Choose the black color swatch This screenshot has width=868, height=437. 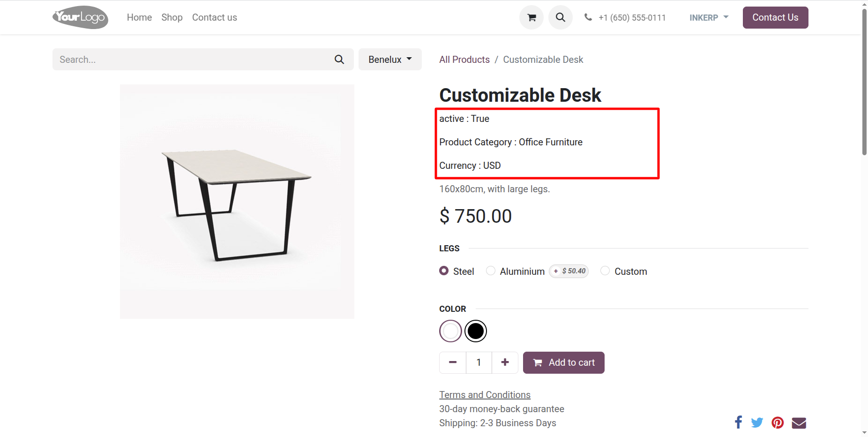coord(476,331)
